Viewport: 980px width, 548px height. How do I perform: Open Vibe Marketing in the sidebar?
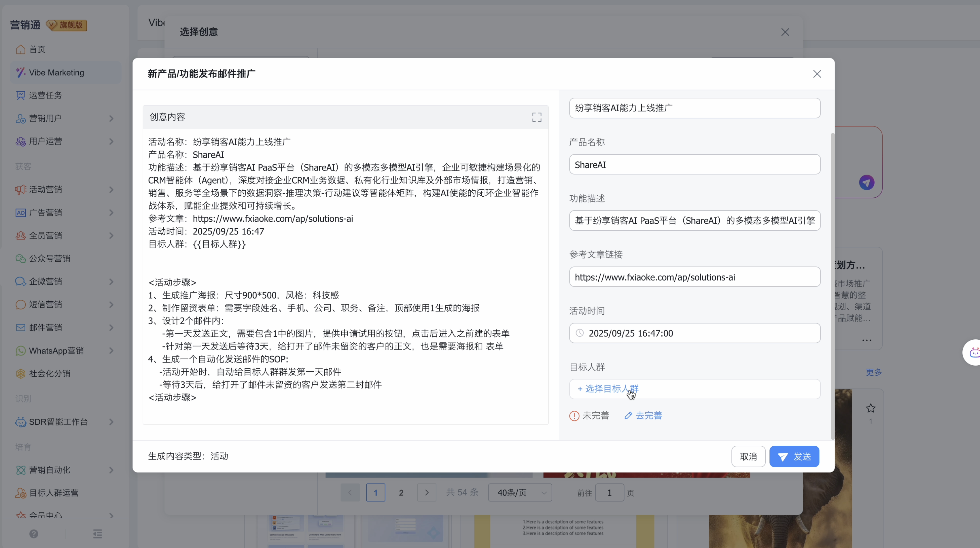pyautogui.click(x=56, y=72)
